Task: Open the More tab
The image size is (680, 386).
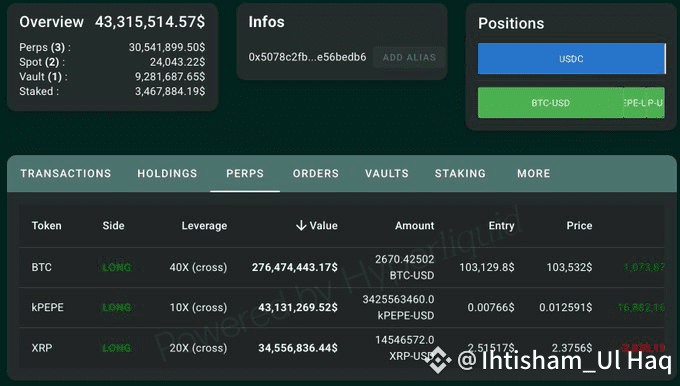Action: tap(533, 173)
